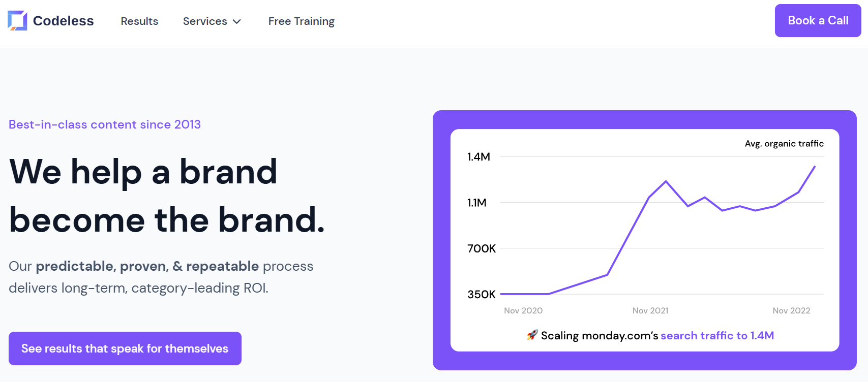Screen dimensions: 868x382
Task: Open the Results page from the nav
Action: 139,21
